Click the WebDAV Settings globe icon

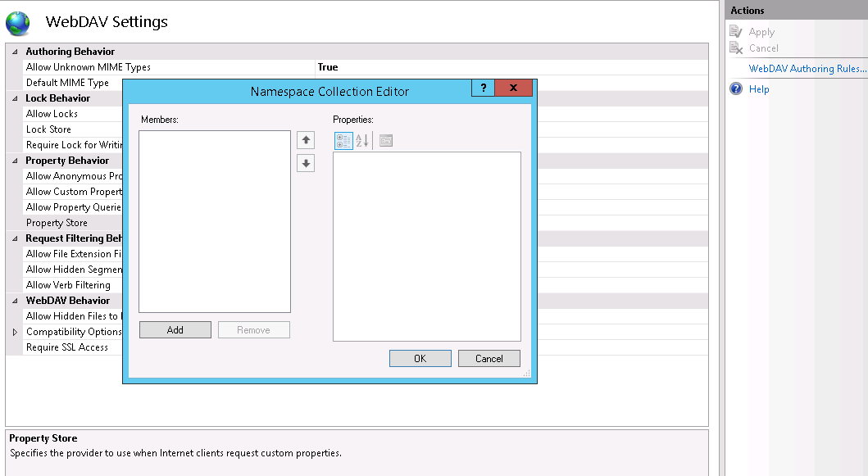pyautogui.click(x=18, y=23)
